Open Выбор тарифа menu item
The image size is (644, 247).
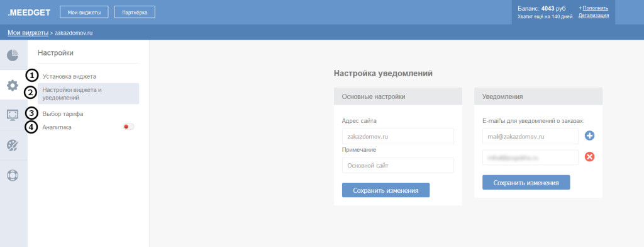click(x=63, y=114)
